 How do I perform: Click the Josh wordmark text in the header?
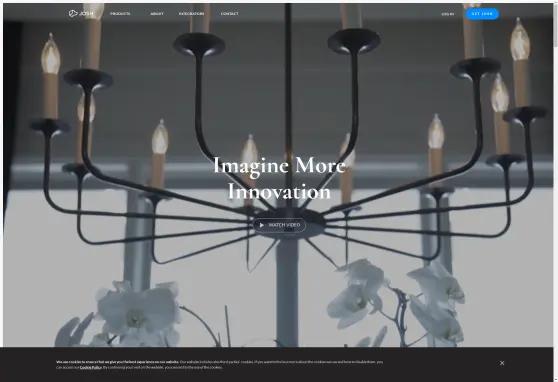86,14
